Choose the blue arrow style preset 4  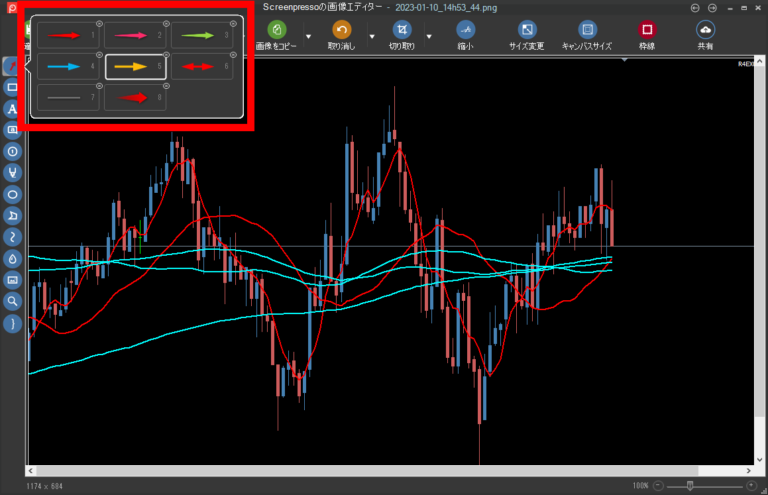[69, 67]
